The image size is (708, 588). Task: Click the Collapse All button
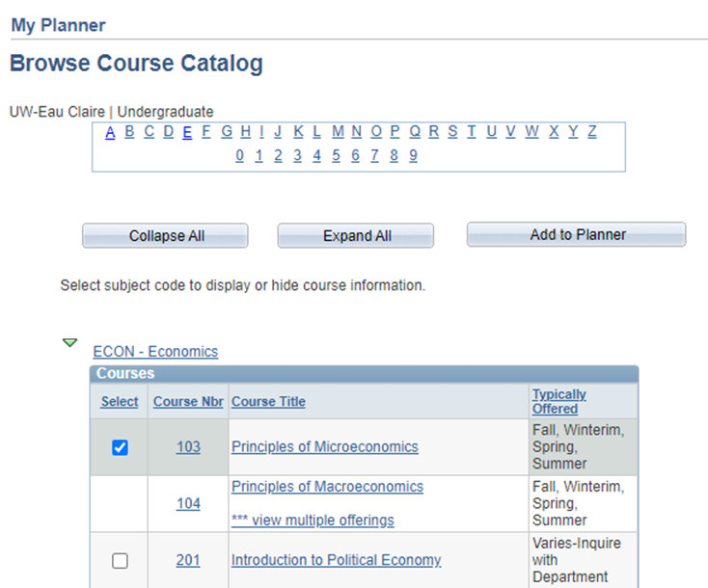pos(166,236)
